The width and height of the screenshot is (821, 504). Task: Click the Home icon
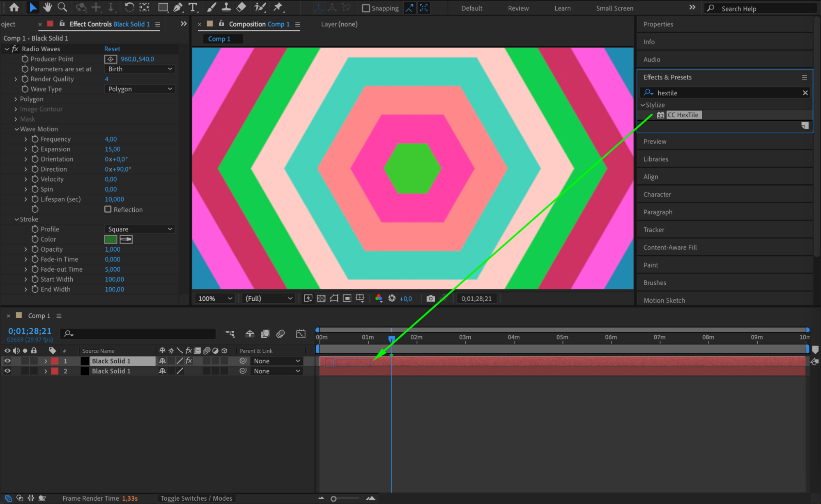(14, 7)
